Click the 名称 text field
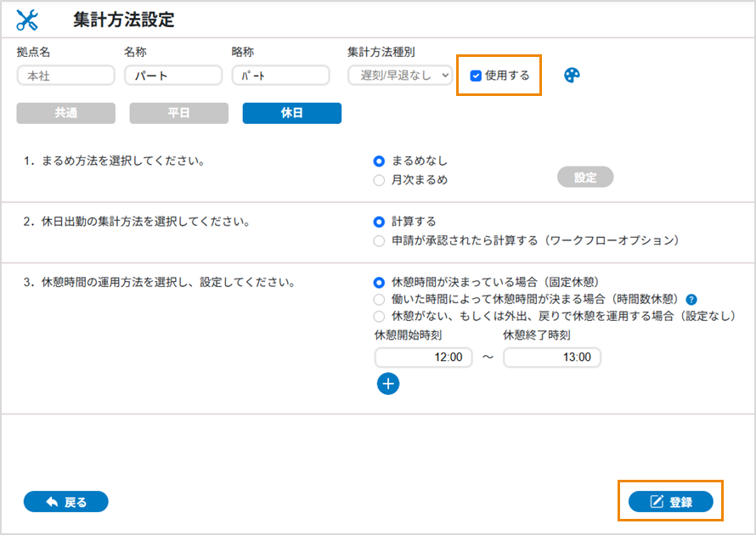This screenshot has width=756, height=535. pos(172,76)
